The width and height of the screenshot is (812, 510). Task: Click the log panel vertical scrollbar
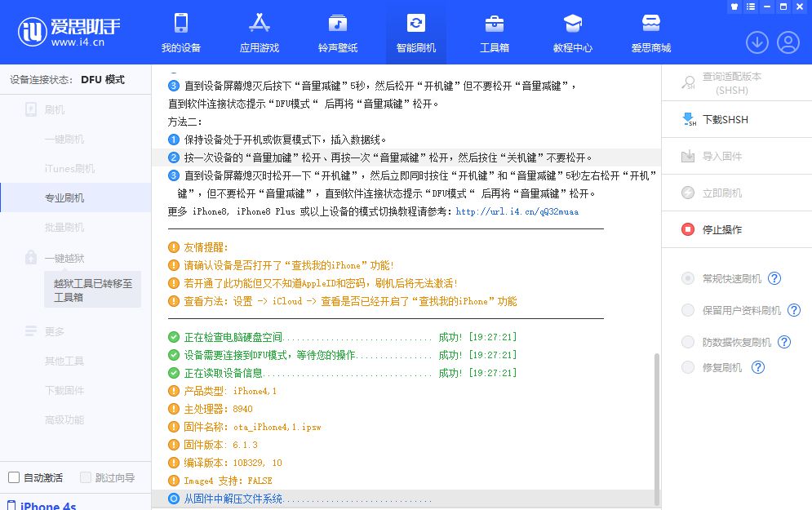(657, 429)
